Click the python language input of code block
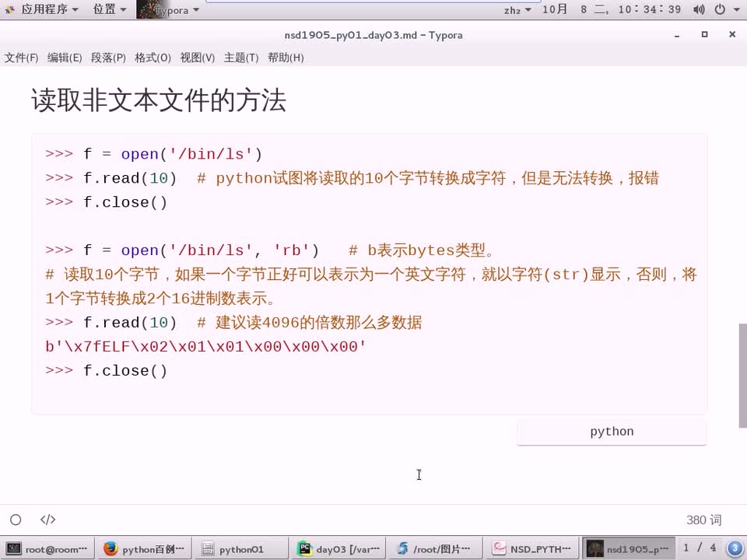The image size is (747, 560). [x=612, y=432]
